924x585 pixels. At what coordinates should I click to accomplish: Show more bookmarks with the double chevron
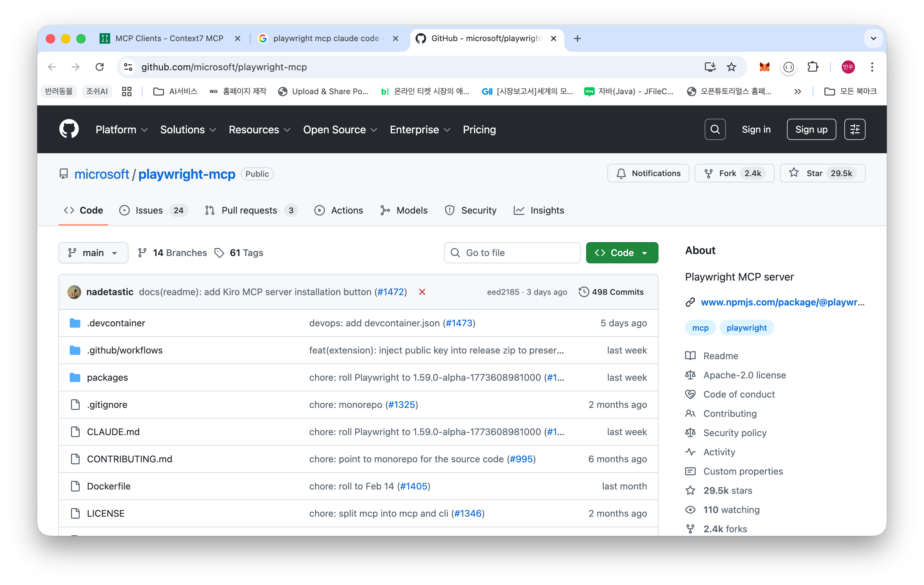pos(797,91)
